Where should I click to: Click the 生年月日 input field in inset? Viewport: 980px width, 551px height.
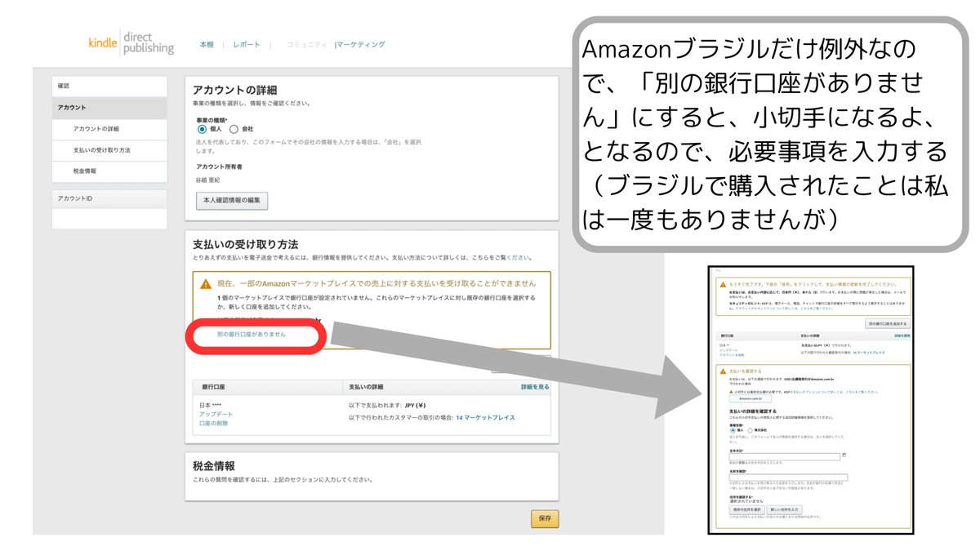pyautogui.click(x=784, y=456)
